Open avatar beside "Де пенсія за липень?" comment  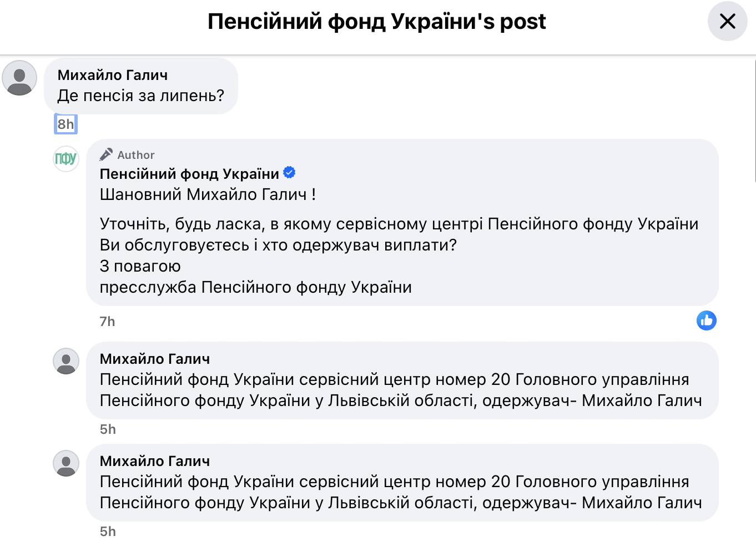coord(19,78)
